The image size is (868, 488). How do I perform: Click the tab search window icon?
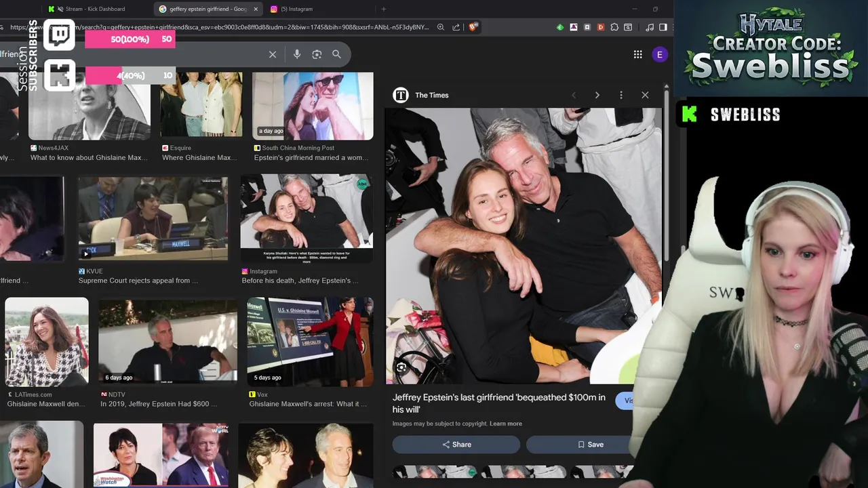[x=628, y=27]
